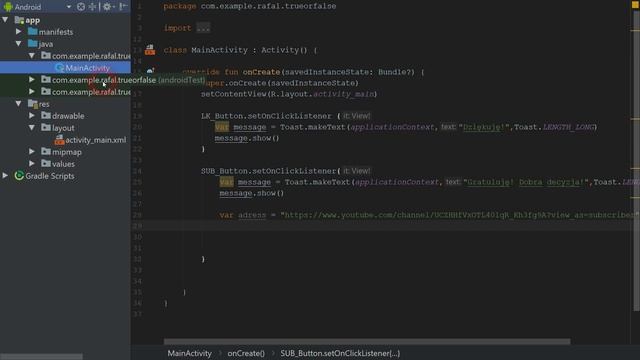Expand the folded import statement
The width and height of the screenshot is (640, 360).
pos(203,28)
